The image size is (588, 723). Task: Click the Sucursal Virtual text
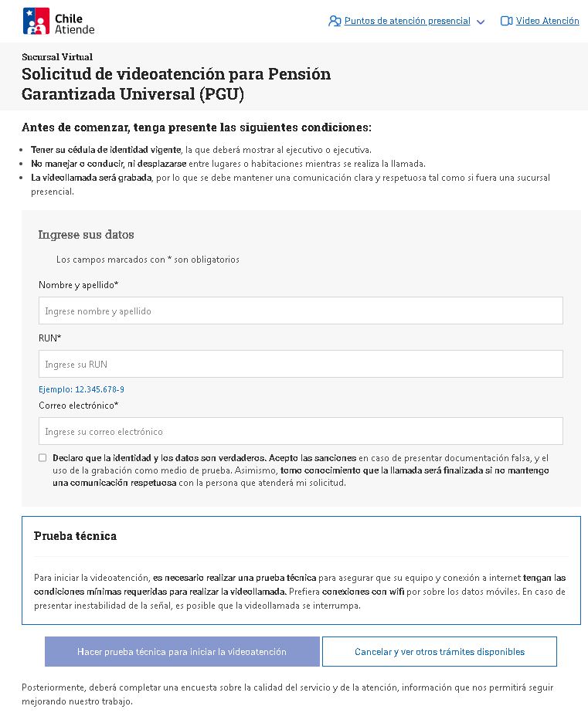pos(56,56)
